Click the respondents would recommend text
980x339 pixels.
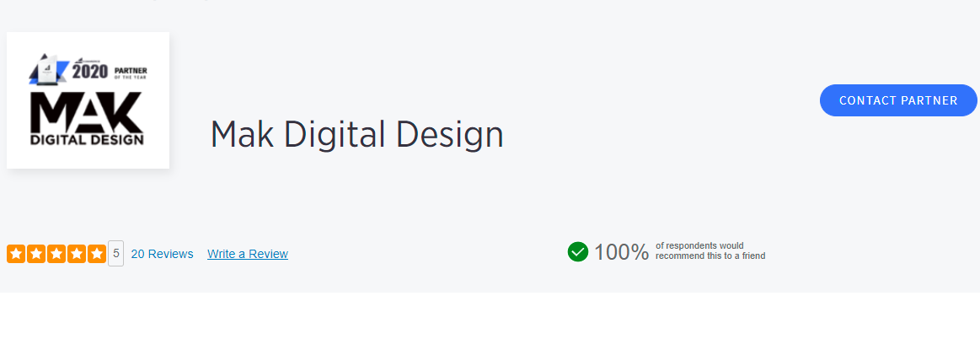710,250
